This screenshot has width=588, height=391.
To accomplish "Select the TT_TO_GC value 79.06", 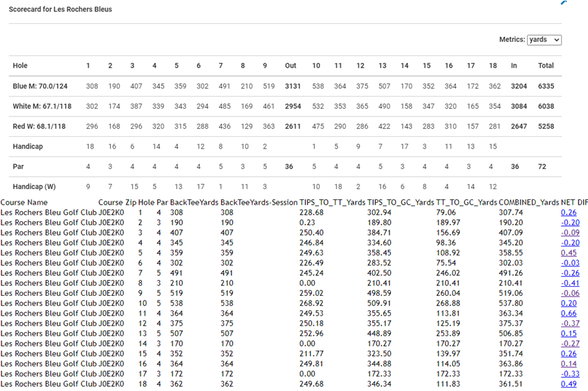I will 446,212.
